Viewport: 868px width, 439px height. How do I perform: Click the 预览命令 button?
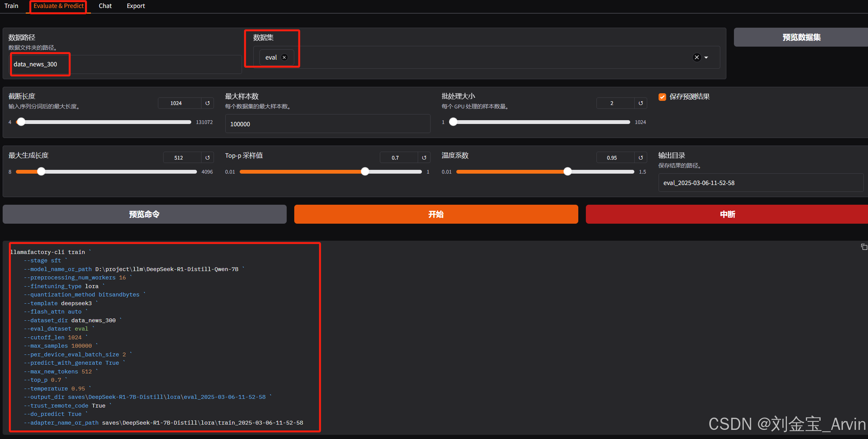pyautogui.click(x=144, y=214)
